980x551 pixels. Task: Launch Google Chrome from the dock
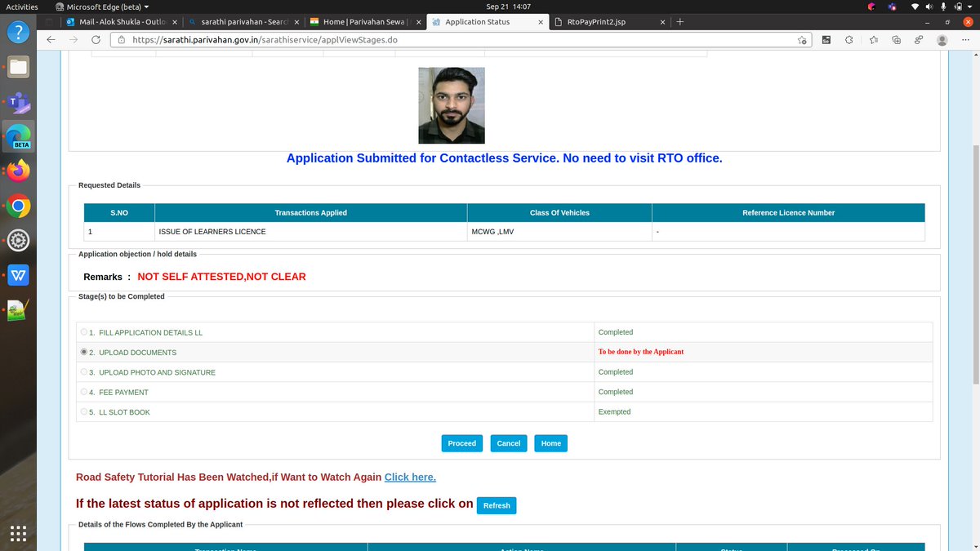tap(18, 207)
